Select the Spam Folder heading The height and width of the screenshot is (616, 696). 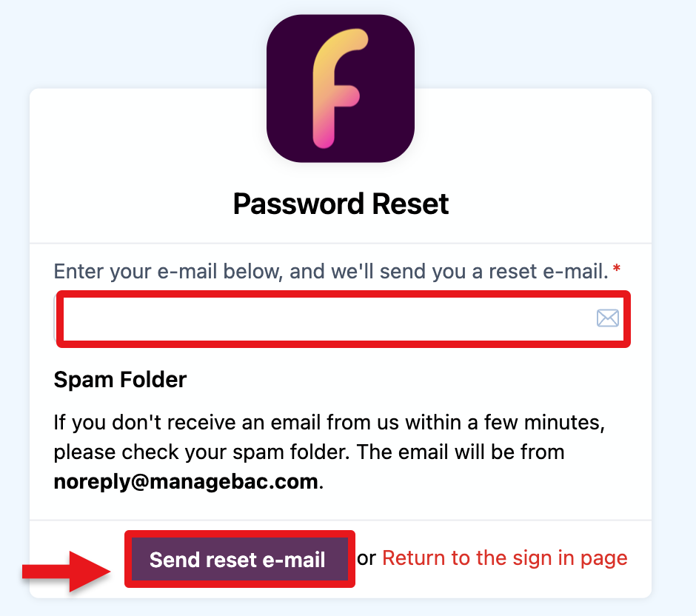click(x=120, y=380)
